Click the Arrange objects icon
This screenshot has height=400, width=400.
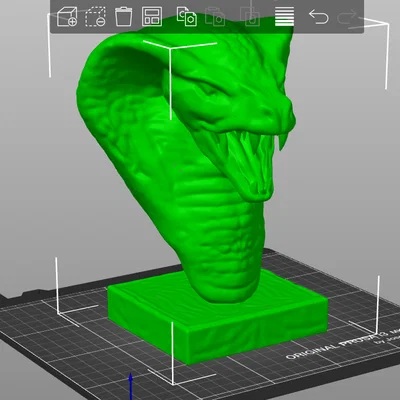(152, 17)
